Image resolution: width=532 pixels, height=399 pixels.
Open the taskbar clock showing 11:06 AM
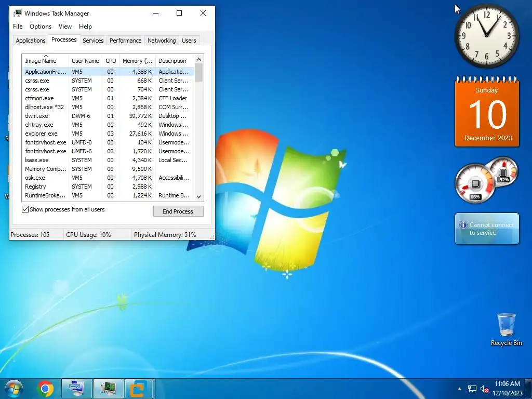(x=507, y=389)
